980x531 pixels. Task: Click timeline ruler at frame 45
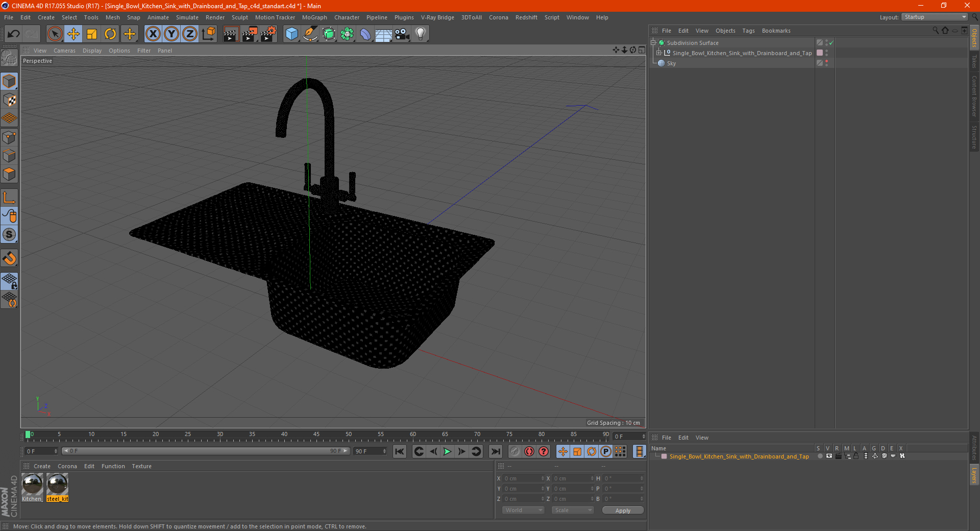(x=316, y=436)
